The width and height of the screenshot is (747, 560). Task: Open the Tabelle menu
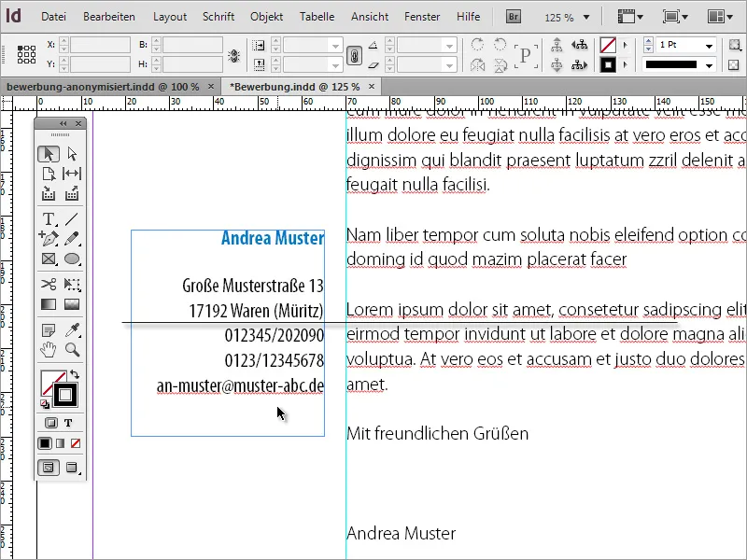coord(317,17)
